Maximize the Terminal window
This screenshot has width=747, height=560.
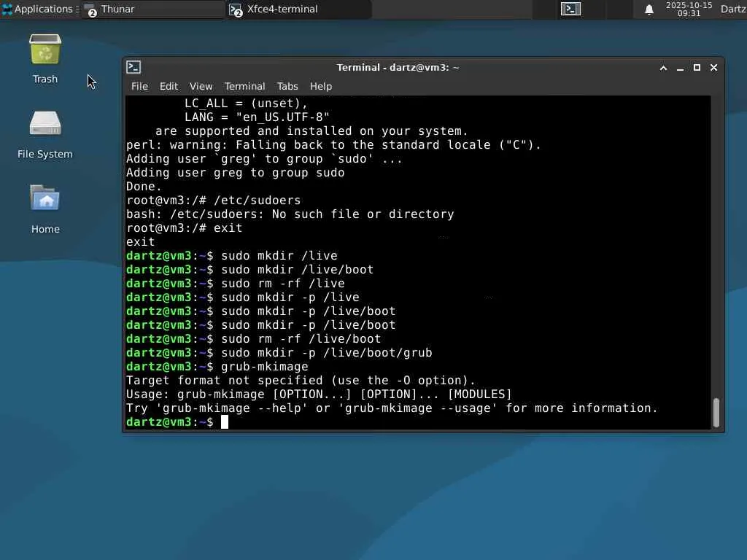(697, 68)
